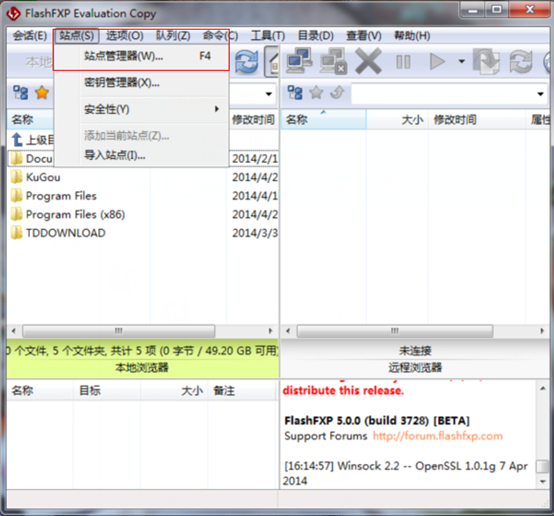Sort remote list by 名称 column
554x516 pixels.
click(323, 119)
